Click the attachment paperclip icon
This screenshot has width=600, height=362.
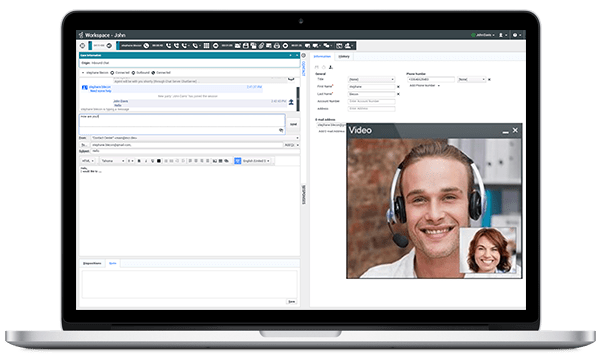coord(261,46)
